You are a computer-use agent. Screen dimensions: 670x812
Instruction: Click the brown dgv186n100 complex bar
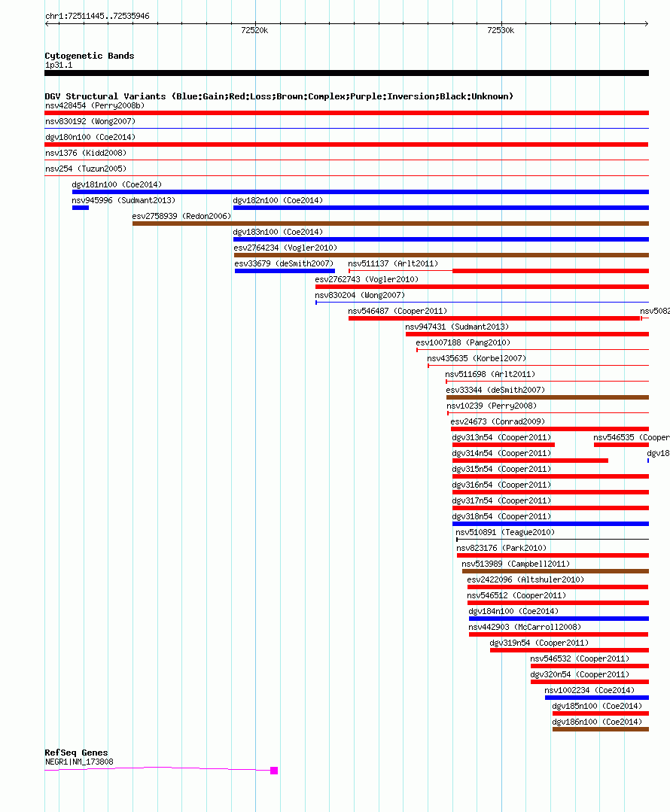click(601, 729)
